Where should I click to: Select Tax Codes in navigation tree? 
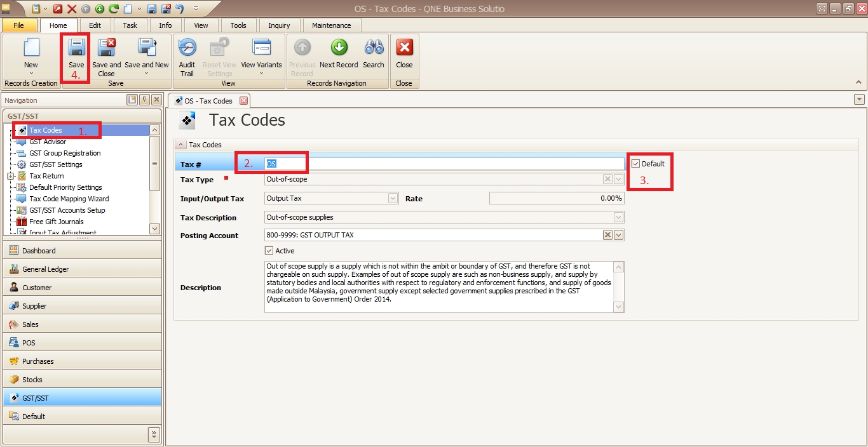pyautogui.click(x=46, y=130)
